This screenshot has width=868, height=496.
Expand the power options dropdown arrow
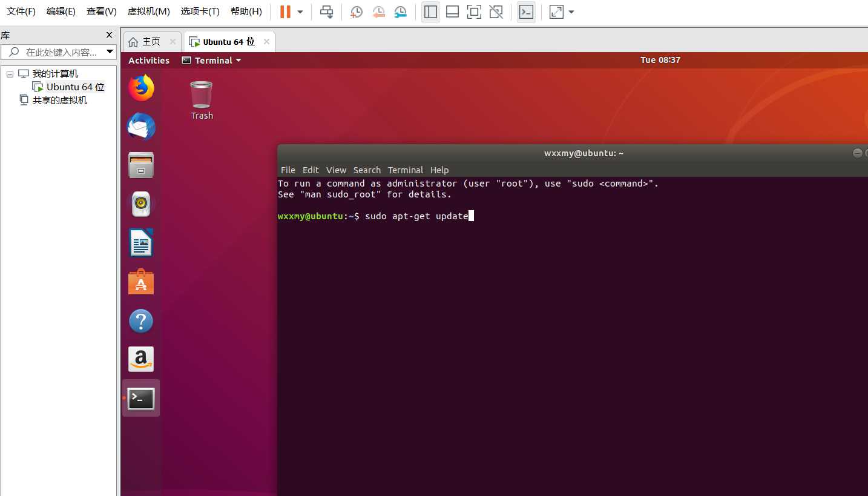point(300,12)
